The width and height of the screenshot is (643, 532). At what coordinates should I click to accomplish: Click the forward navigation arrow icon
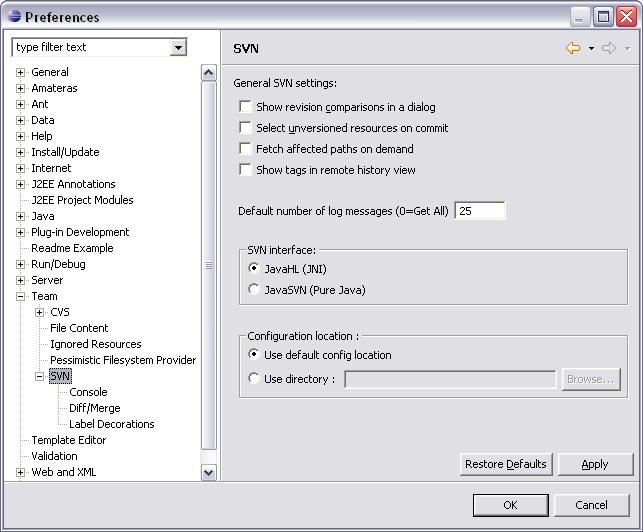click(x=609, y=48)
